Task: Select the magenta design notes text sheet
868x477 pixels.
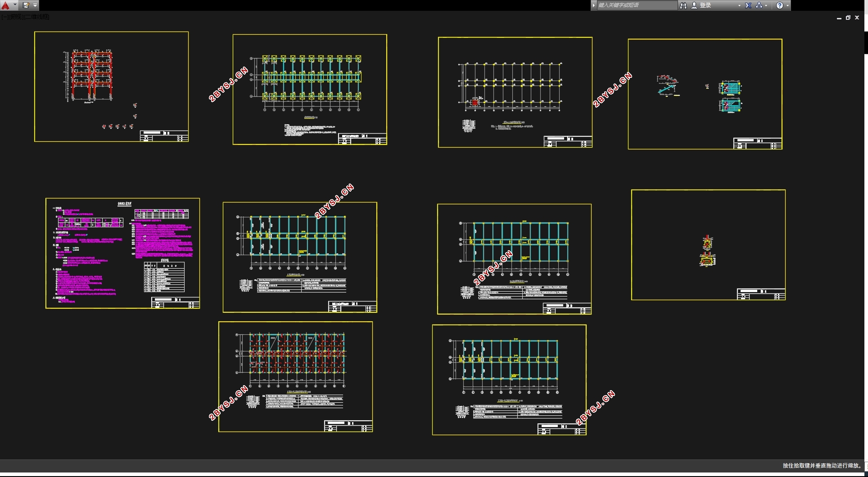Action: tap(122, 253)
